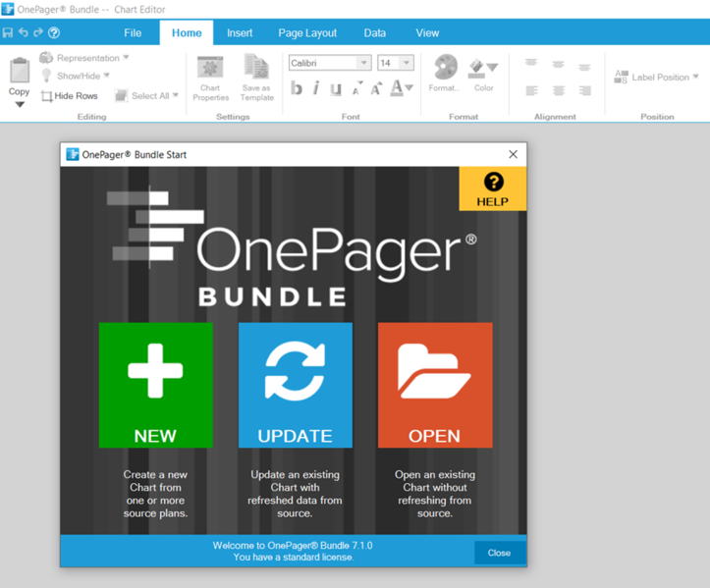The image size is (710, 588).
Task: Expand the font size dropdown arrow
Action: click(x=407, y=63)
